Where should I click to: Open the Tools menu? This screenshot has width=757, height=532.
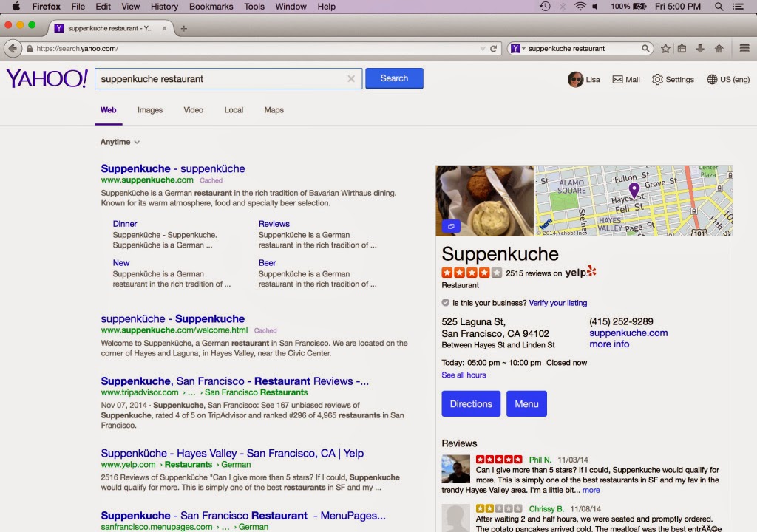(x=254, y=6)
